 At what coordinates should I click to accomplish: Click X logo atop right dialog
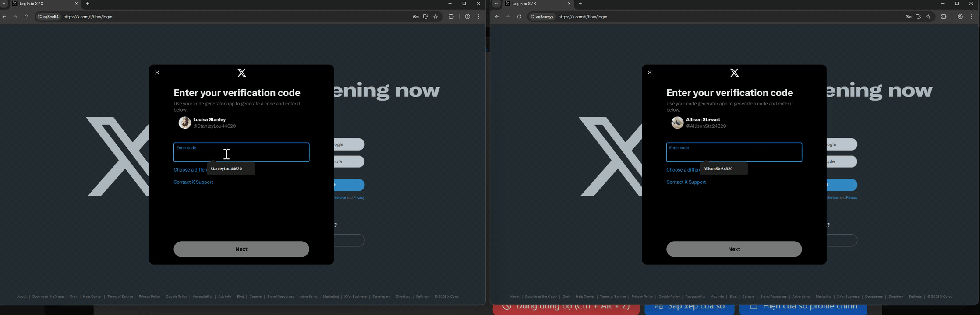pyautogui.click(x=735, y=73)
